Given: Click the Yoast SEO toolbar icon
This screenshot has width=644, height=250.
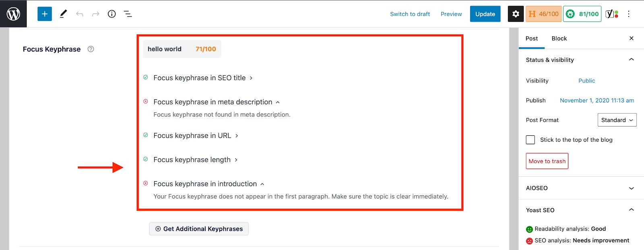Looking at the screenshot, I should pyautogui.click(x=611, y=13).
